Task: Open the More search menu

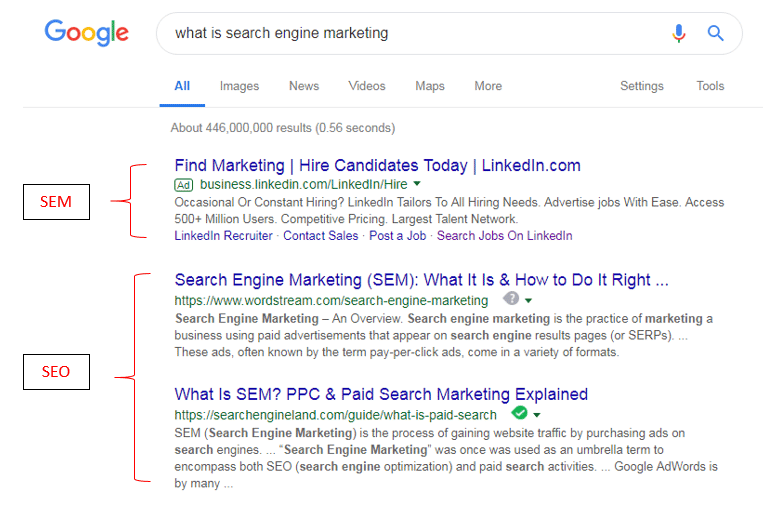Action: tap(488, 86)
